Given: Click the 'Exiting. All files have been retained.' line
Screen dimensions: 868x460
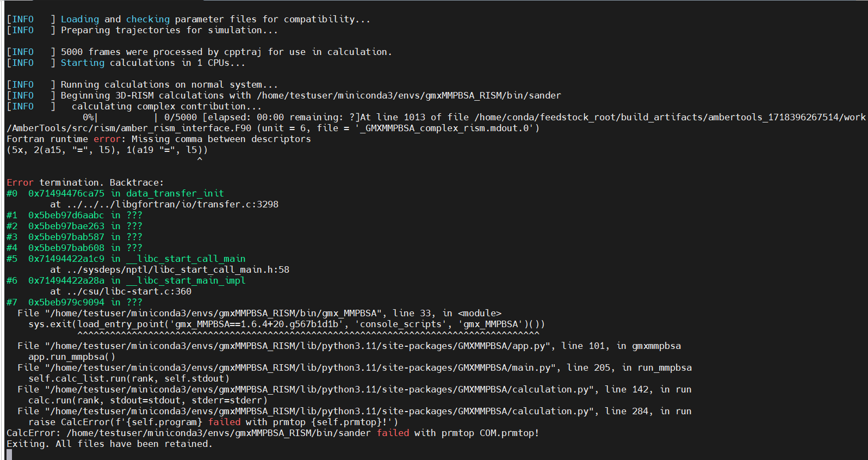Looking at the screenshot, I should (109, 444).
